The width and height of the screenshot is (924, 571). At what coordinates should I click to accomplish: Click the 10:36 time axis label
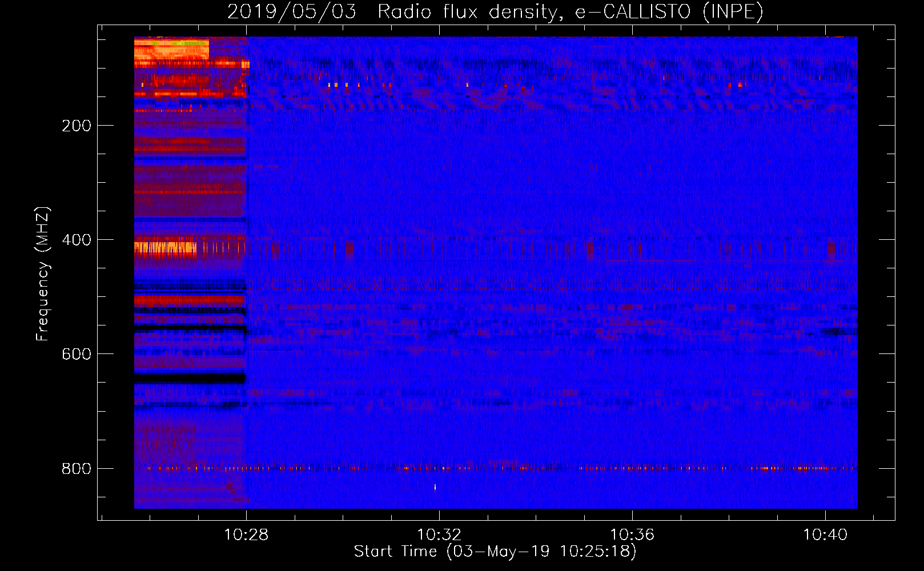(632, 535)
